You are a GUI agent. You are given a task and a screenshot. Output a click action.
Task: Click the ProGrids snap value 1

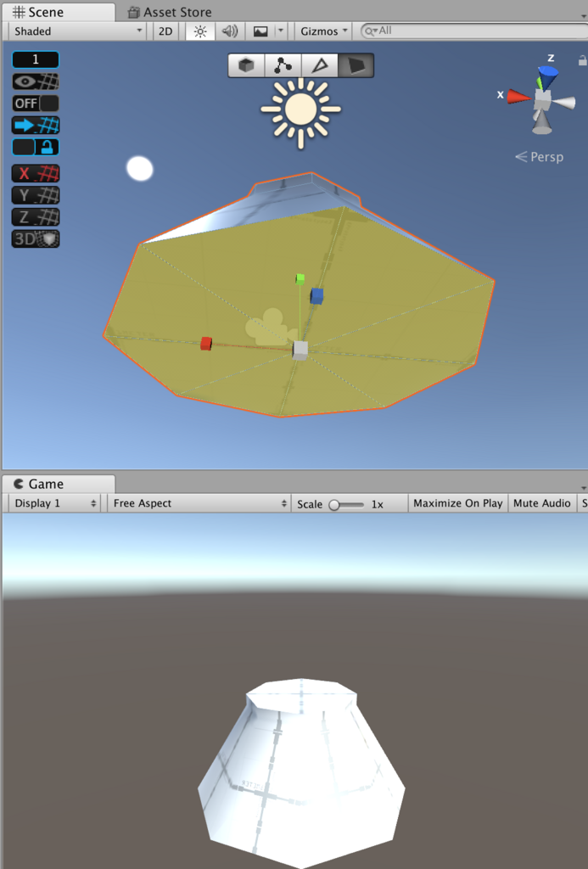tap(36, 59)
